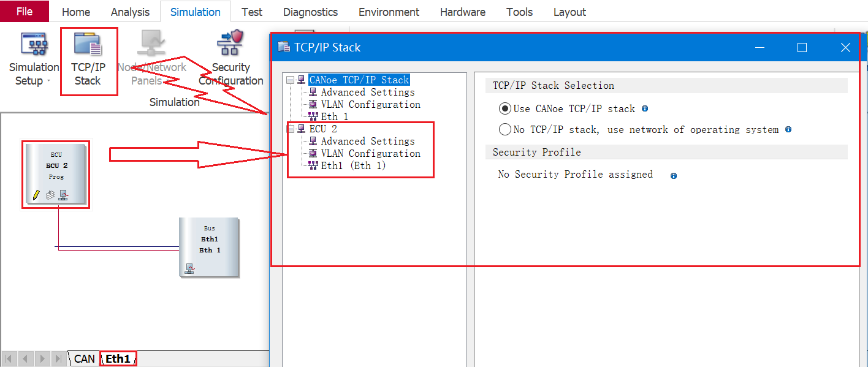The image size is (868, 367).
Task: Switch to the Eth1 sheet tab
Action: (118, 358)
